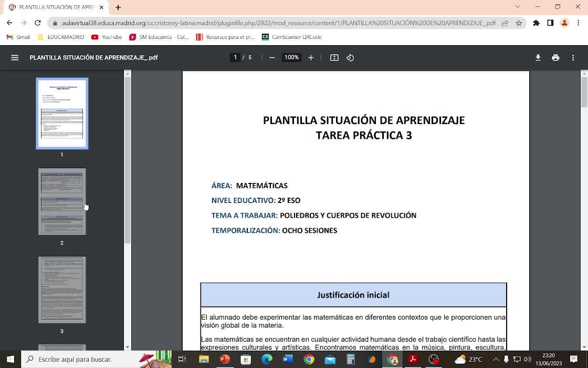
Task: Open Adobe Acrobat from taskbar
Action: [x=413, y=360]
